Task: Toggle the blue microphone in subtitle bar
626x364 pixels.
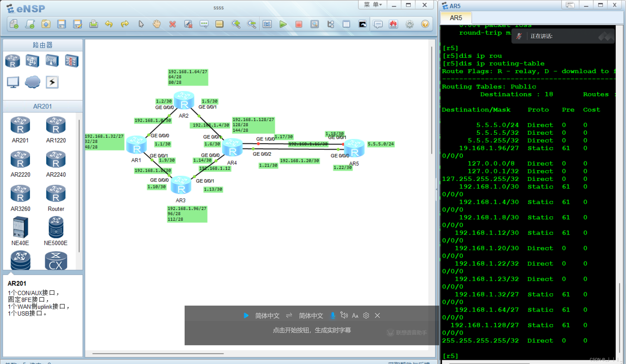Action: tap(333, 315)
